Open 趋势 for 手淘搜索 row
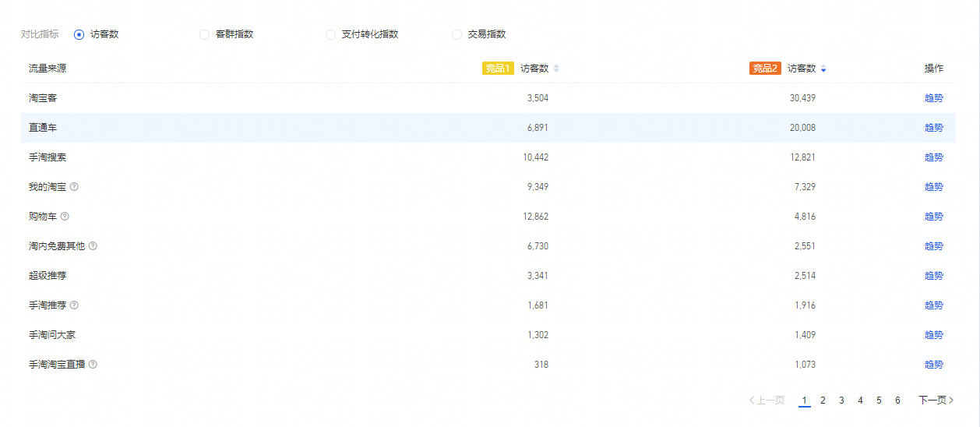This screenshot has width=980, height=427. (933, 157)
